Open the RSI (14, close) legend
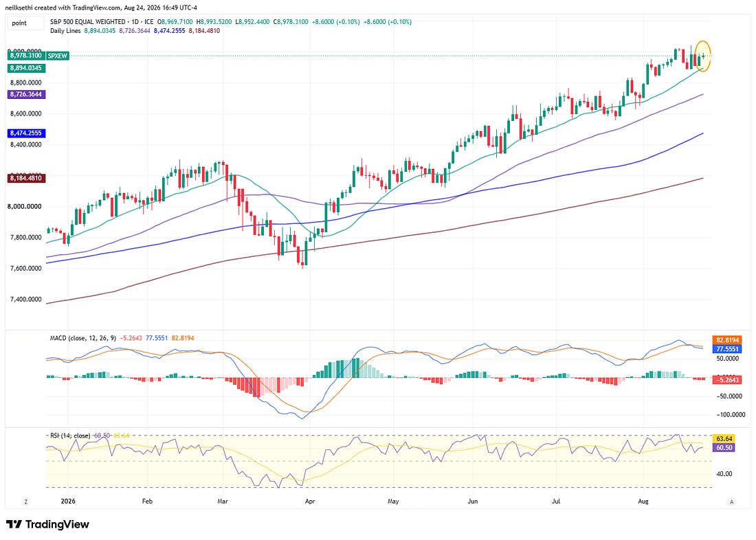 pyautogui.click(x=70, y=436)
